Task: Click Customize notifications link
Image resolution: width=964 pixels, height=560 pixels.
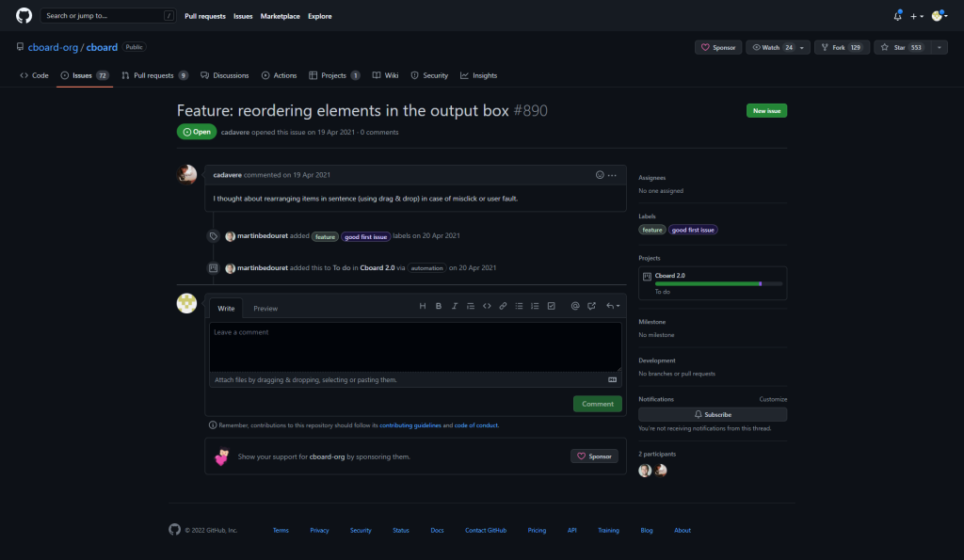Action: [773, 400]
